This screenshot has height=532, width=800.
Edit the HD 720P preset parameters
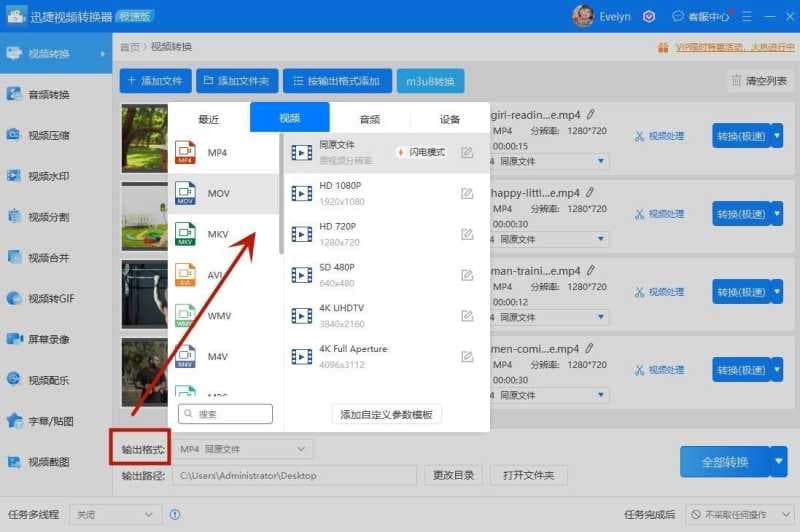pyautogui.click(x=467, y=234)
